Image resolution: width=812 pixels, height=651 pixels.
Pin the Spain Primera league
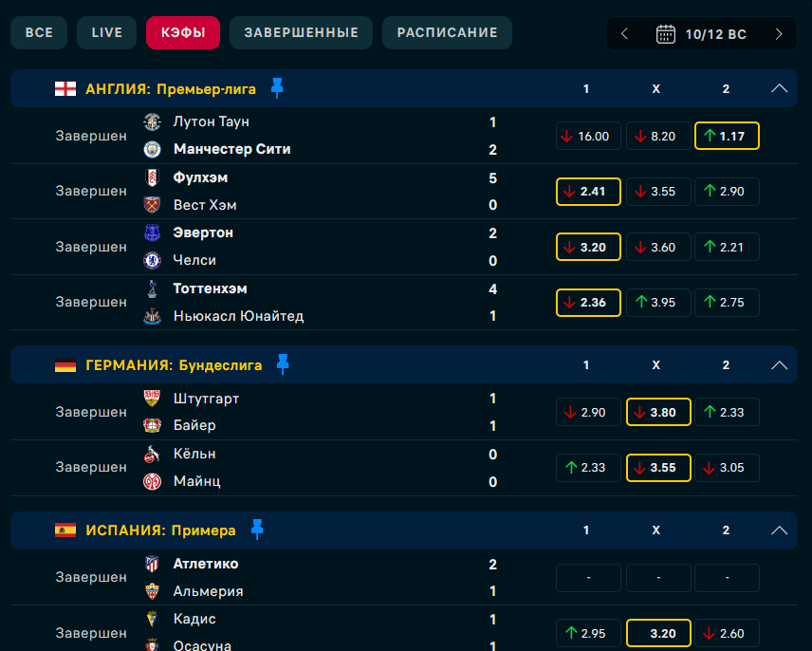[x=257, y=530]
